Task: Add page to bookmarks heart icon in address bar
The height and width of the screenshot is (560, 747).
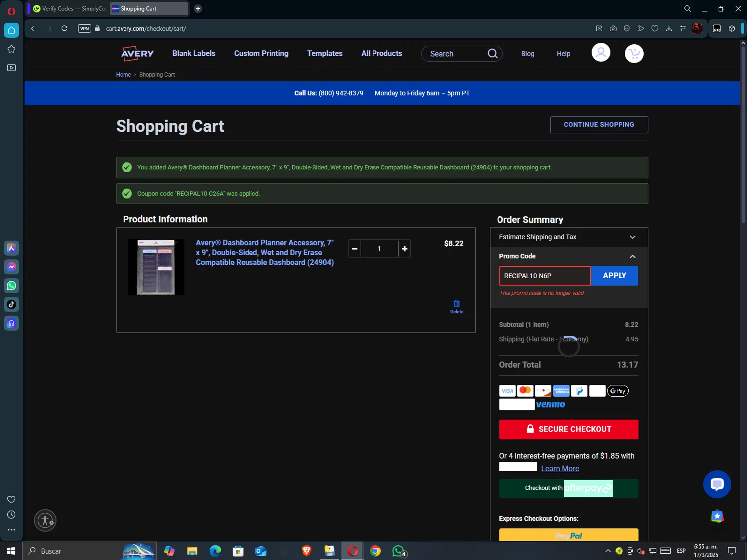Action: (655, 28)
